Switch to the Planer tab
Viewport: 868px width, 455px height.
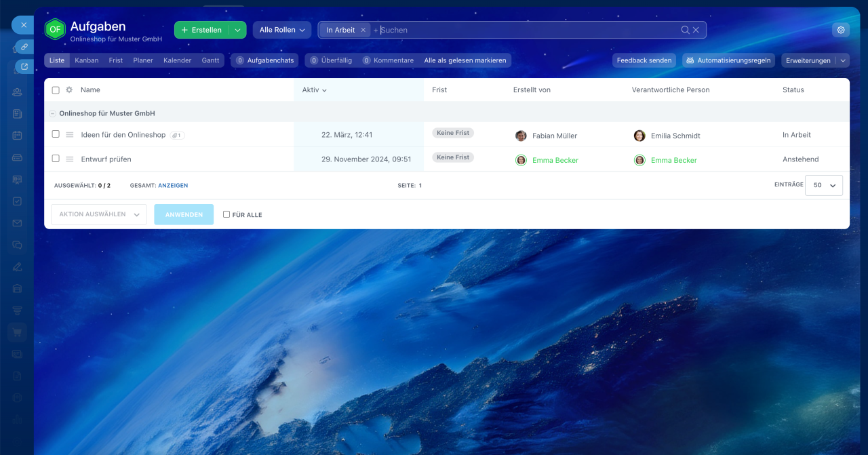143,60
